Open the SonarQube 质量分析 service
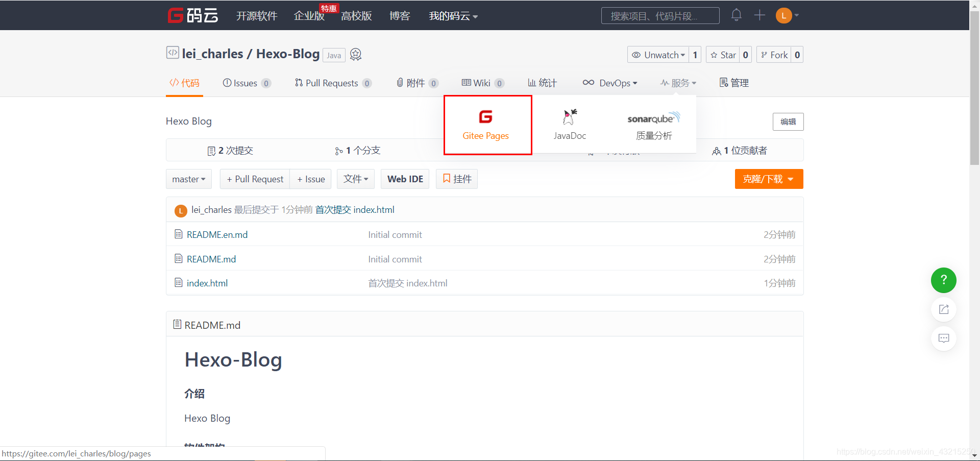Viewport: 980px width, 461px height. pyautogui.click(x=654, y=126)
